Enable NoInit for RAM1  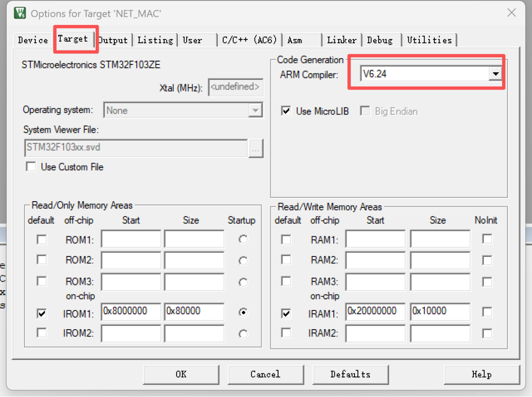pyautogui.click(x=487, y=239)
